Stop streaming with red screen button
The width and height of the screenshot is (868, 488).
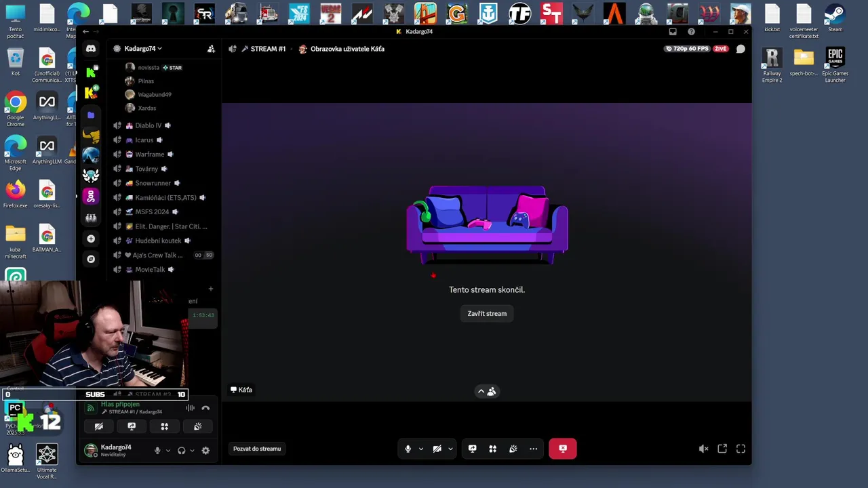pyautogui.click(x=563, y=449)
